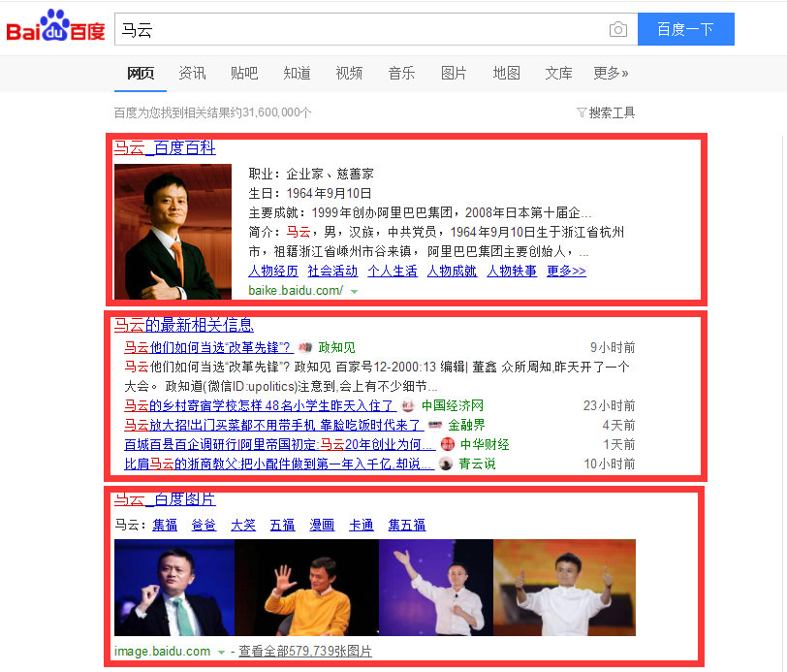Open news 马云他们如何当选"改革先锋"?

coord(208,347)
